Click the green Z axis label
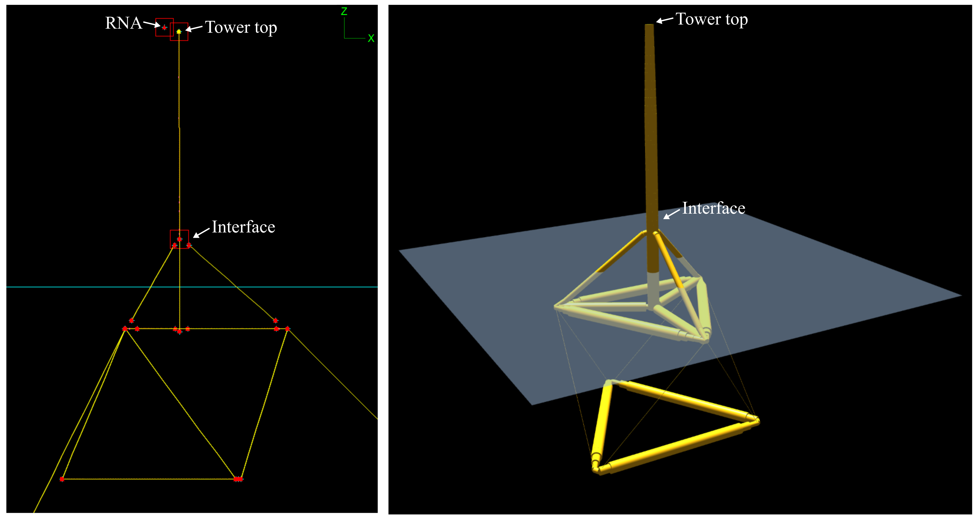This screenshot has height=520, width=980. coord(344,11)
